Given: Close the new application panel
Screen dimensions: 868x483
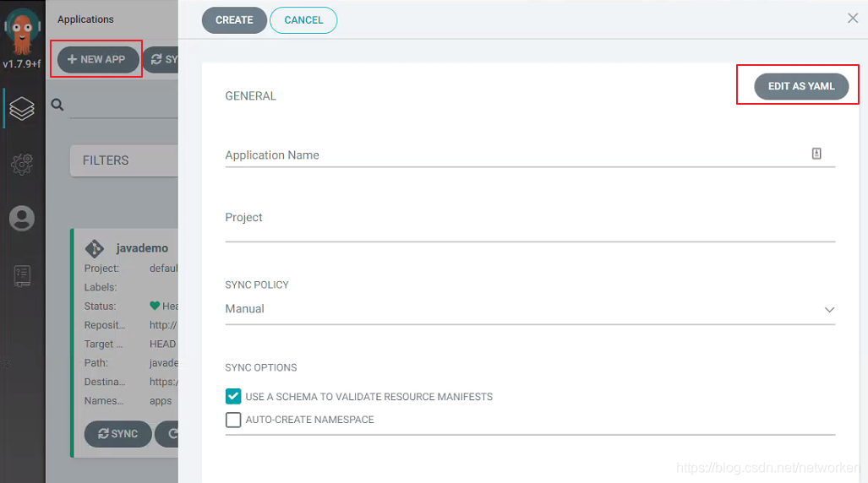Looking at the screenshot, I should click(853, 19).
